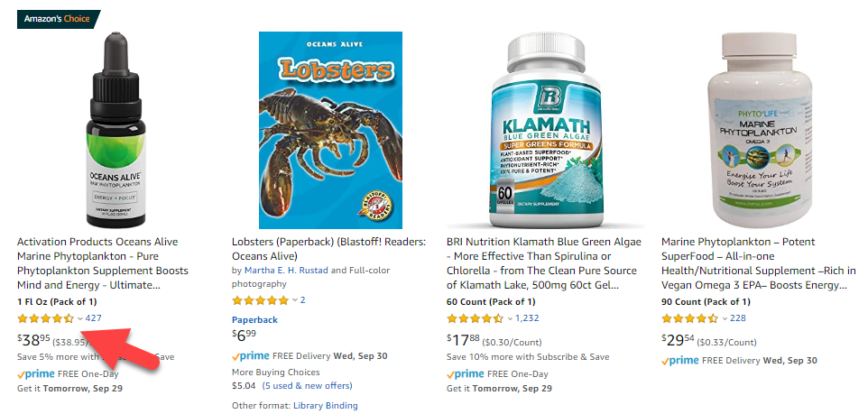This screenshot has width=868, height=414.
Task: Click the five-star rating of Lobsters book
Action: 260,300
